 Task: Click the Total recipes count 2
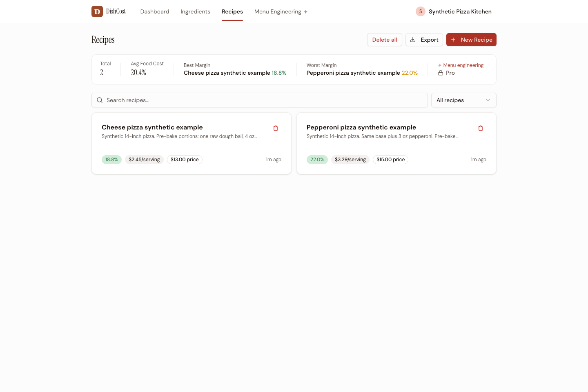102,73
